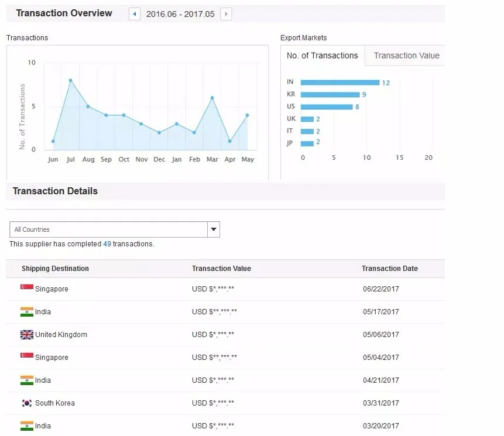Click the India flag on 03/20/2017 row

tap(27, 425)
